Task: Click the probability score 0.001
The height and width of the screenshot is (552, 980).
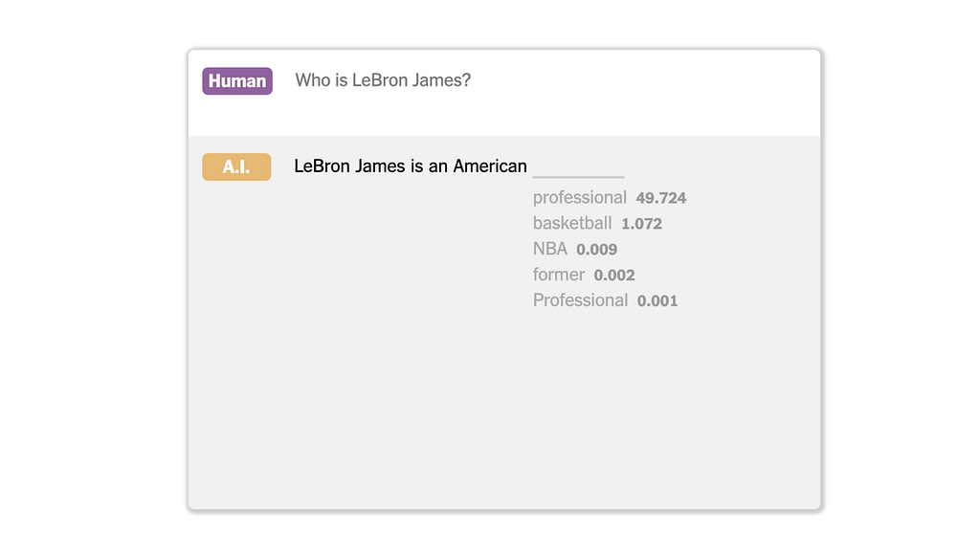Action: click(x=657, y=301)
